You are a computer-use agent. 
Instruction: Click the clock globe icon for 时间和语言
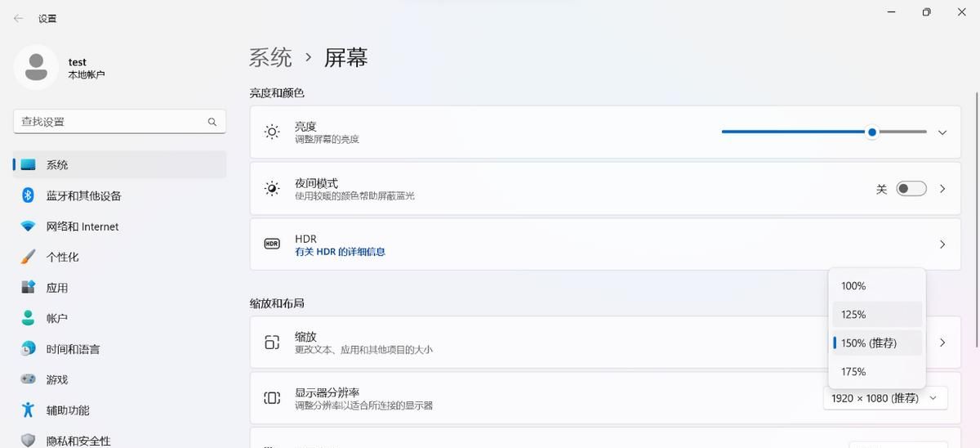(29, 349)
